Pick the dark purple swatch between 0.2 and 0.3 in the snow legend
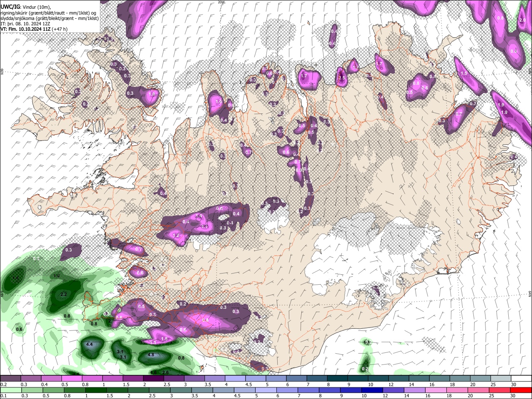532x399 pixels. [10, 379]
